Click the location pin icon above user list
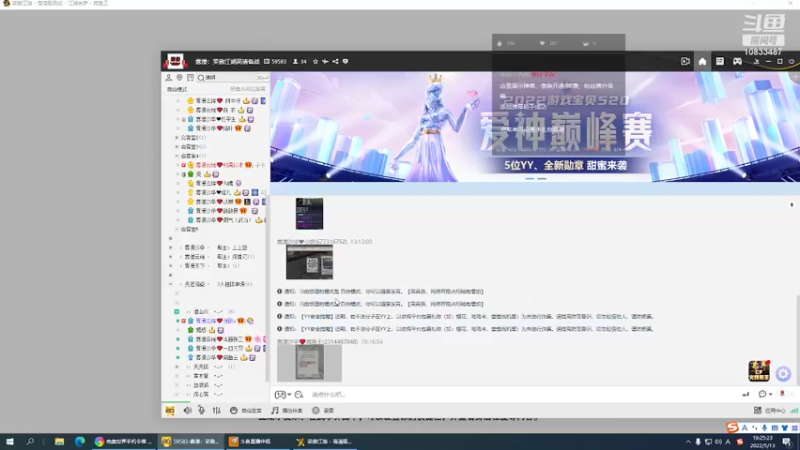The width and height of the screenshot is (800, 450). [180, 78]
